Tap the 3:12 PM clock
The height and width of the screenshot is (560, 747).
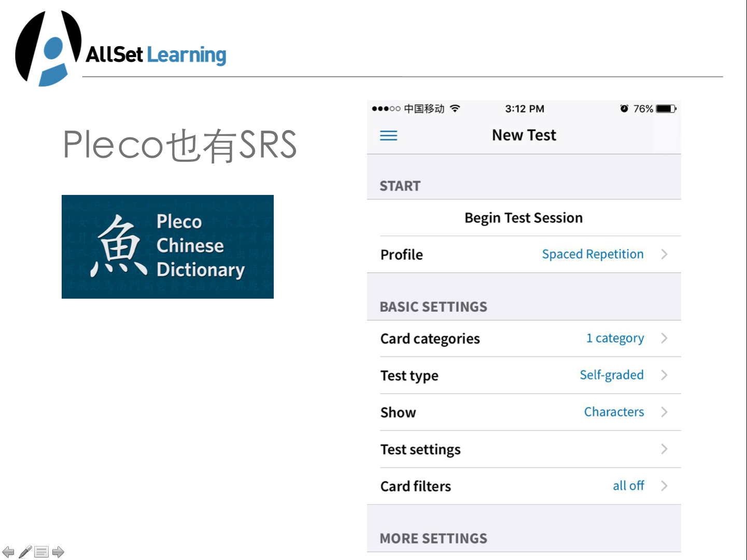(525, 109)
